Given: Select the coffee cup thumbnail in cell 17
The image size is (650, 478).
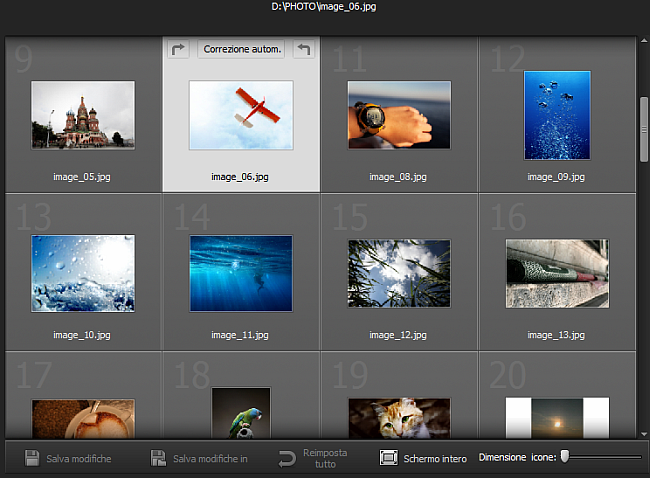Looking at the screenshot, I should click(x=83, y=419).
